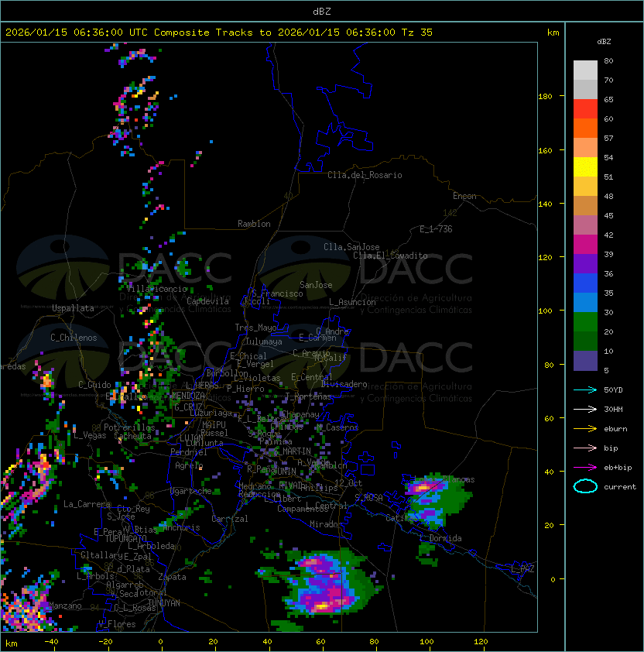
Task: Click the Clla.SanJose map label
Action: 351,247
